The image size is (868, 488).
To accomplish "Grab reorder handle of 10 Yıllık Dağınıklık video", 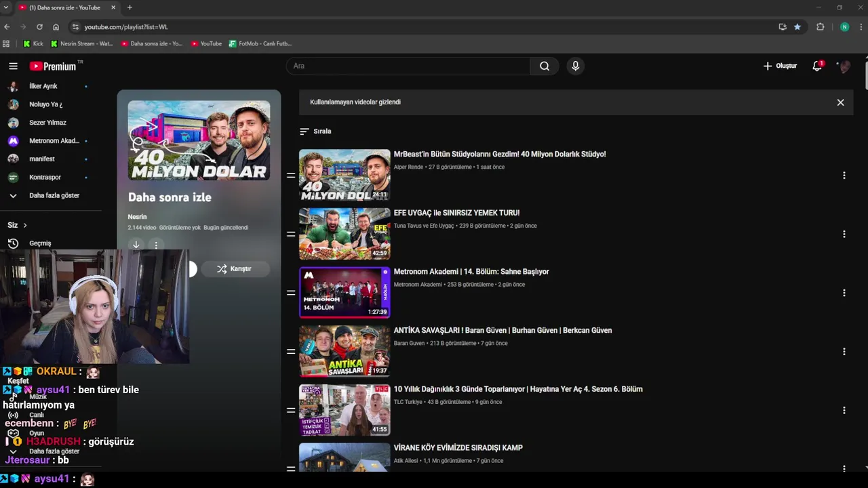I will click(291, 411).
